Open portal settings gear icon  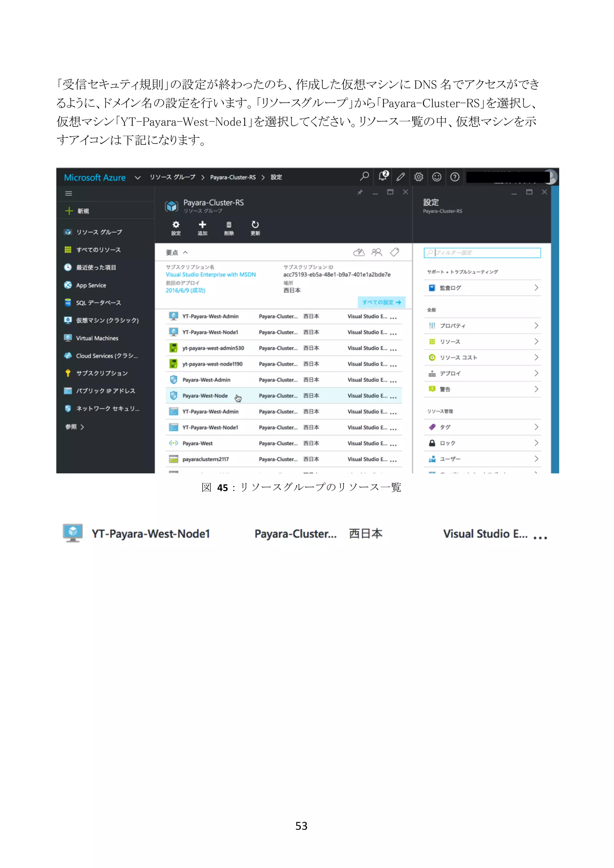click(419, 177)
